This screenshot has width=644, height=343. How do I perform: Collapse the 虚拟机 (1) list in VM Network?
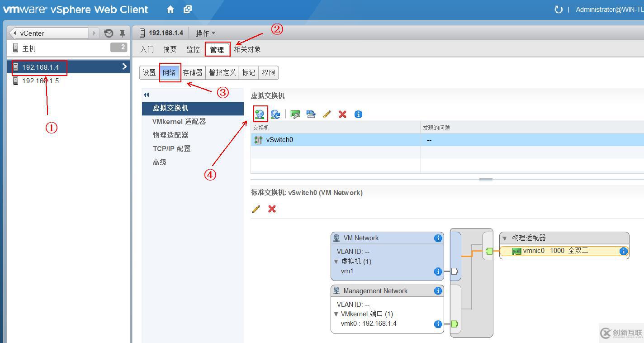click(x=336, y=262)
